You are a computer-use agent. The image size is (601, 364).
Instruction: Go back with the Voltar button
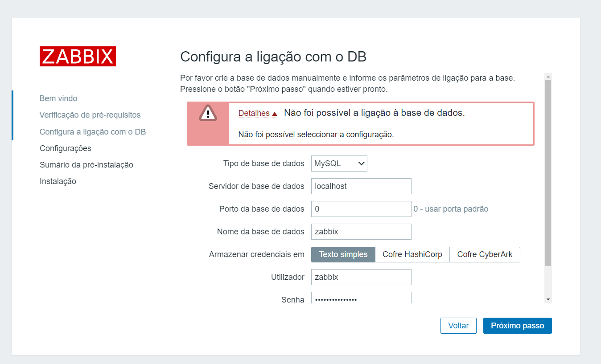458,326
